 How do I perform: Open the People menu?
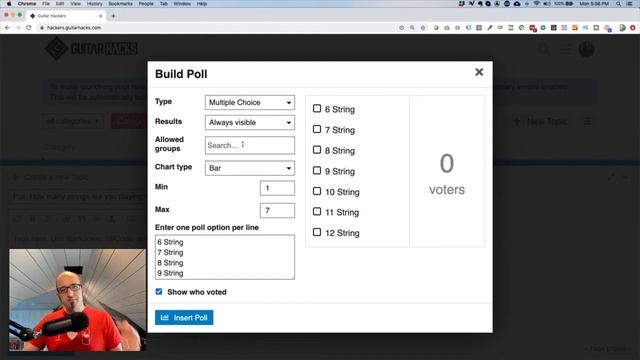(146, 4)
